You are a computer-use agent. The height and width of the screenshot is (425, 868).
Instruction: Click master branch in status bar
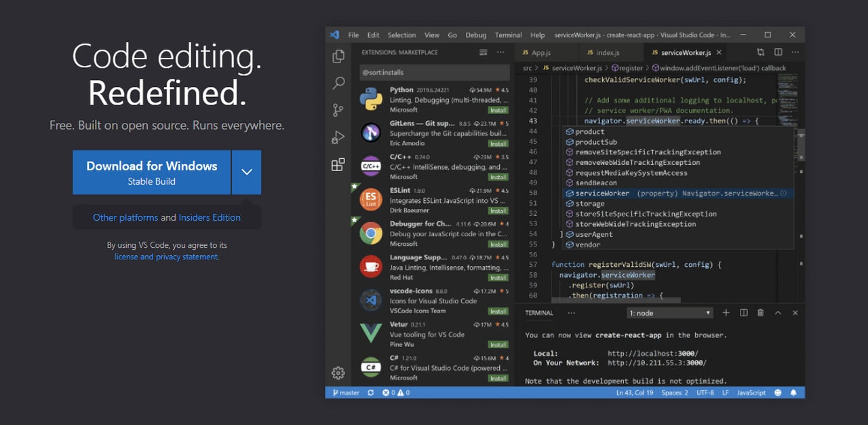click(x=346, y=392)
